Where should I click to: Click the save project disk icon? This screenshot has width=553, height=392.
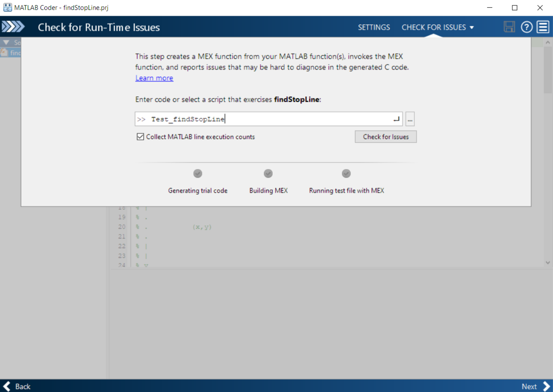tap(509, 27)
